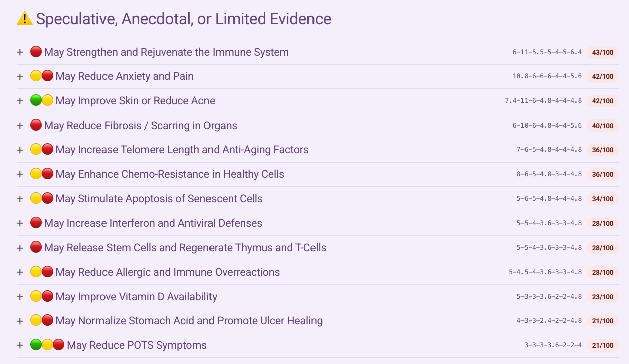
Task: Open May Strengthen and Rejuvenate Immune System
Action: click(x=166, y=52)
